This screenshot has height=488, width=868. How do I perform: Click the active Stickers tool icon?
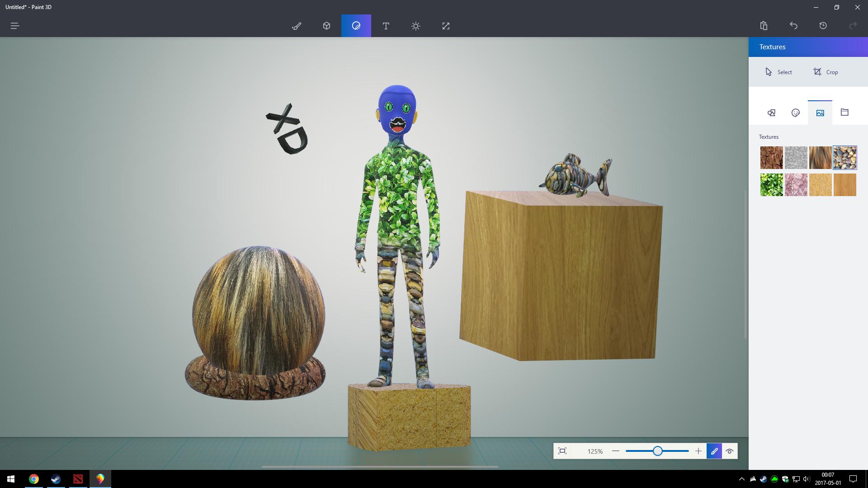(x=356, y=26)
